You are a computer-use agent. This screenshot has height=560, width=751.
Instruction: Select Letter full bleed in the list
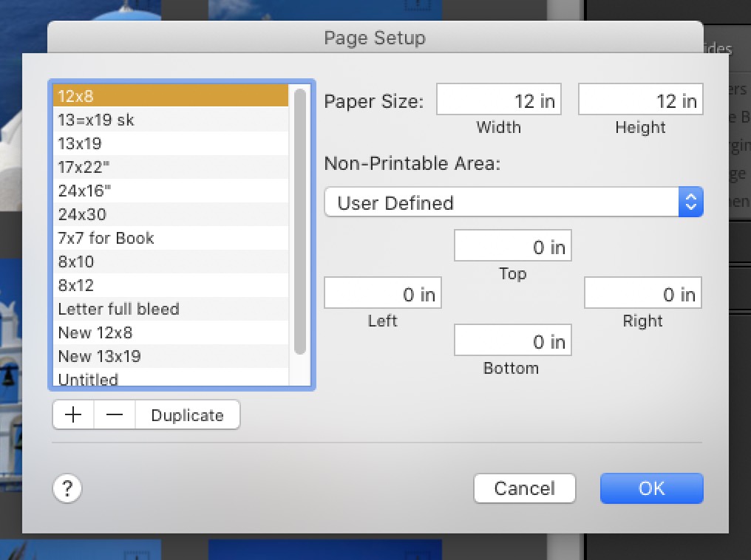point(170,309)
